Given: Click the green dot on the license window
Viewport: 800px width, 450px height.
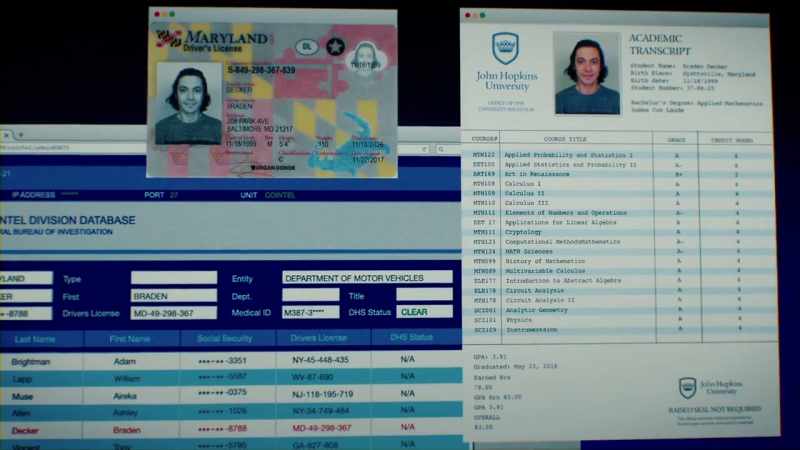Looking at the screenshot, I should tap(172, 14).
